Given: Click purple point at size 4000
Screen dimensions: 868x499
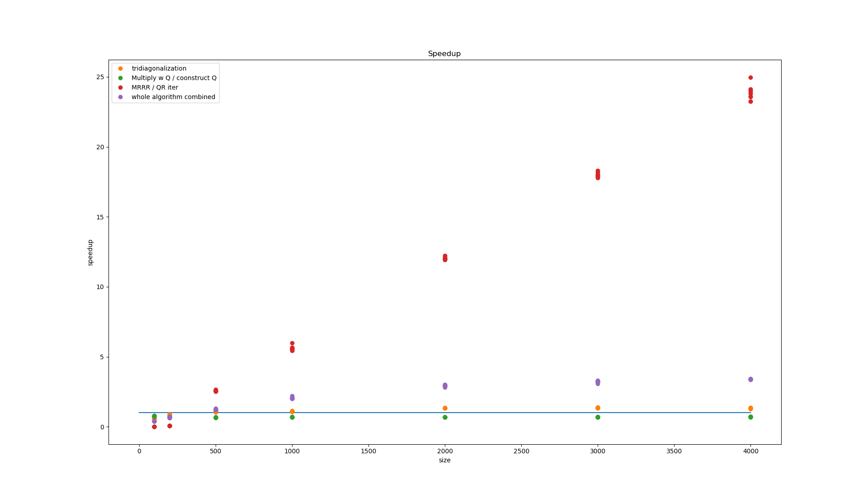Looking at the screenshot, I should click(750, 380).
